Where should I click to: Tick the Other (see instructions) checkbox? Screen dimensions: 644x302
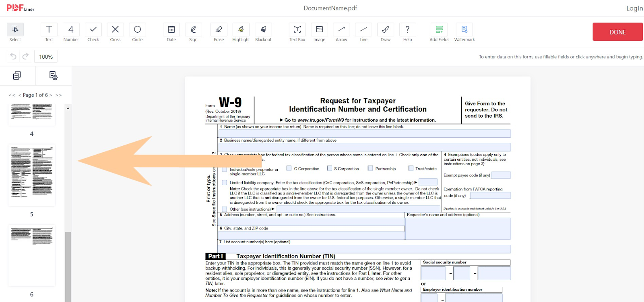click(225, 209)
